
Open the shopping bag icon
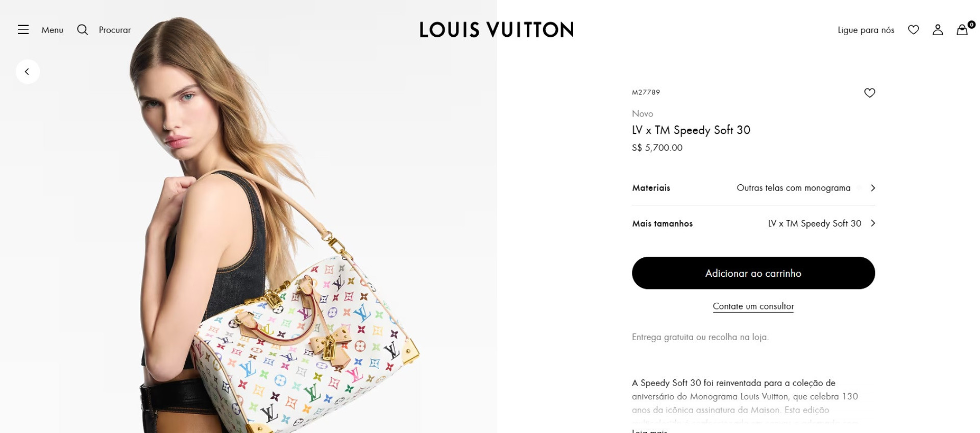pos(962,30)
